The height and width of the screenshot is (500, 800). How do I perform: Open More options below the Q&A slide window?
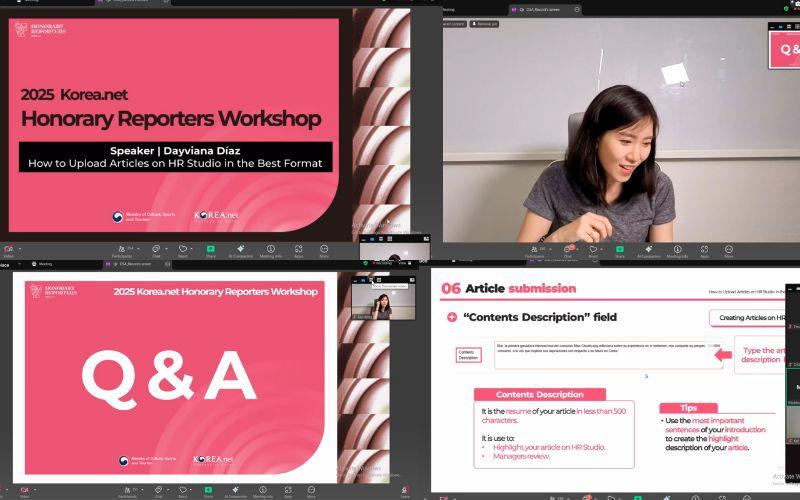pyautogui.click(x=311, y=490)
